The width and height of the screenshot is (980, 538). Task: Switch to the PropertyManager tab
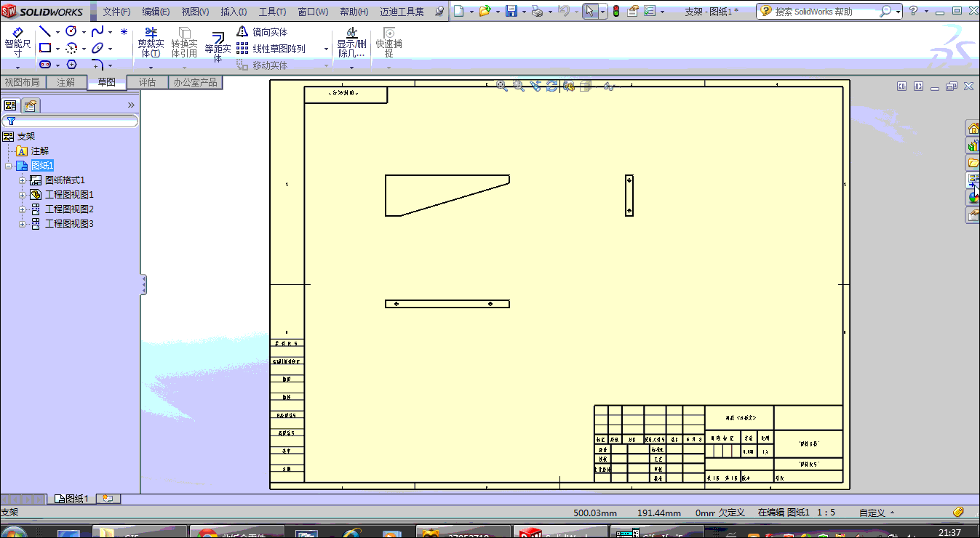[30, 105]
